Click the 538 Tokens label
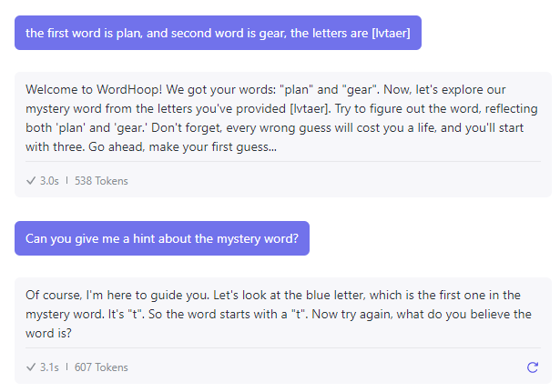The image size is (560, 392). click(101, 181)
